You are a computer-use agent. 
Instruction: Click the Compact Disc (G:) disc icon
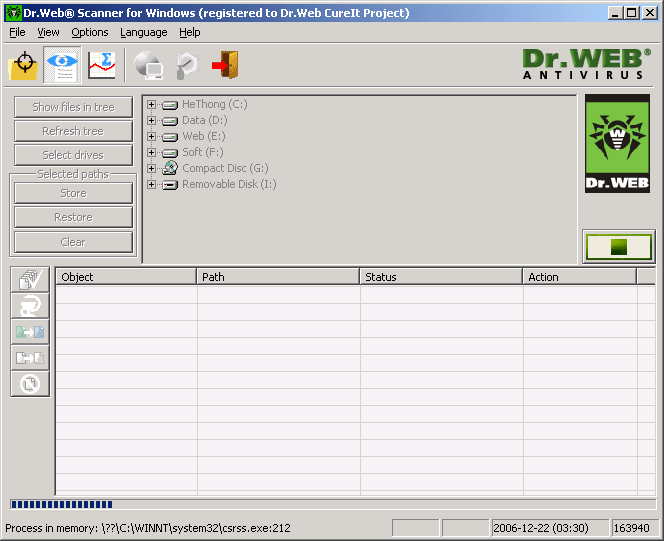tap(170, 168)
